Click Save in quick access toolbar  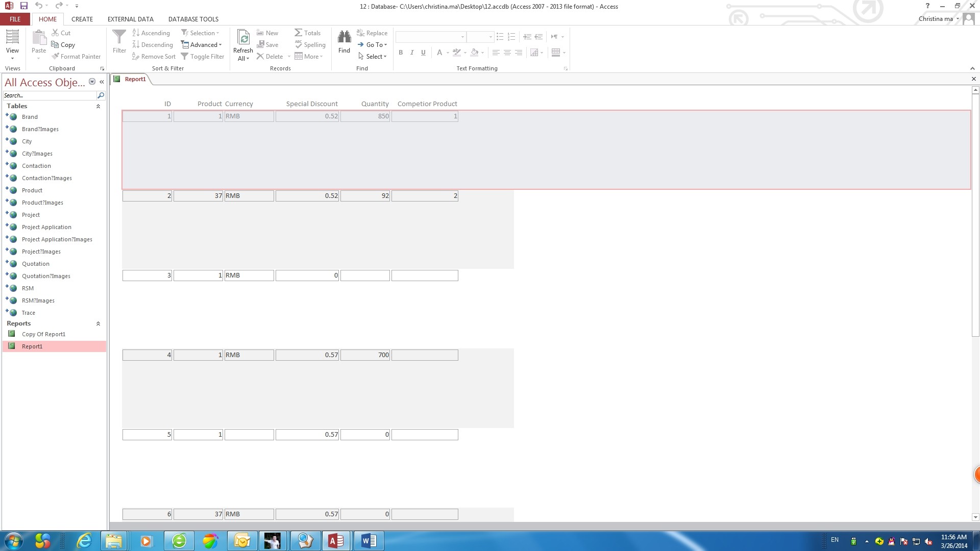(x=23, y=6)
